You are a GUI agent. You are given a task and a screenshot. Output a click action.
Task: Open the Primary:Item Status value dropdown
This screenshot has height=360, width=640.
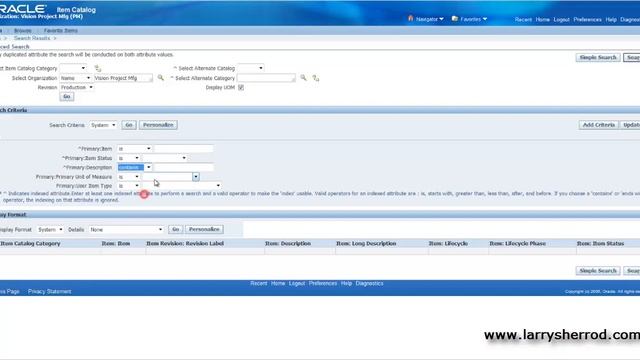(165, 158)
